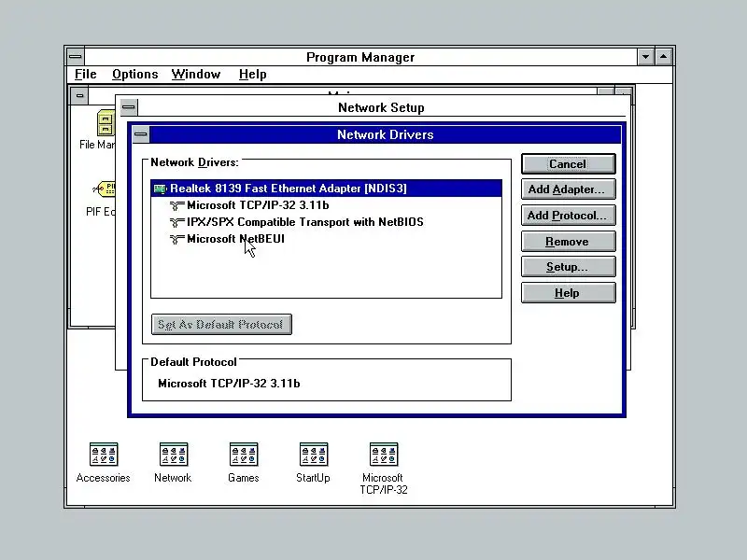This screenshot has height=560, width=747.
Task: Click the Set As Default Protocol button
Action: [221, 324]
